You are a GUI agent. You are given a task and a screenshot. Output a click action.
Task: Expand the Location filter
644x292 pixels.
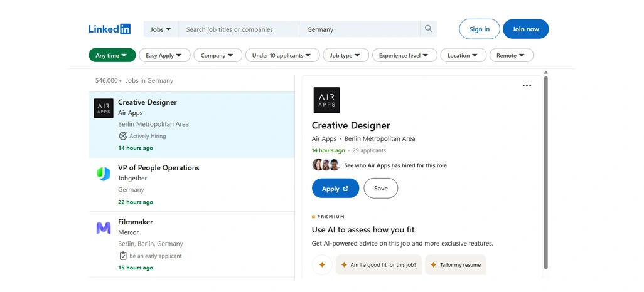click(x=463, y=55)
